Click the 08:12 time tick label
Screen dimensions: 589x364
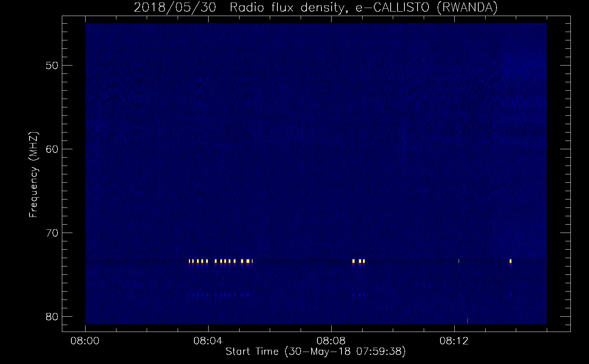(x=454, y=341)
